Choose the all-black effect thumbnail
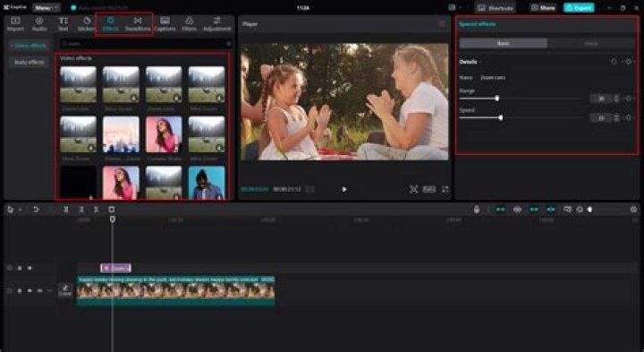 click(x=79, y=183)
